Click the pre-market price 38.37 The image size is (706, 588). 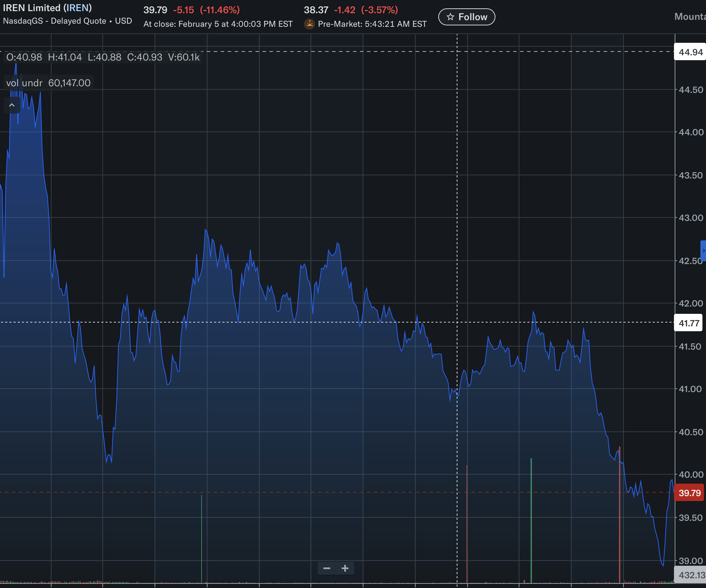pyautogui.click(x=316, y=10)
